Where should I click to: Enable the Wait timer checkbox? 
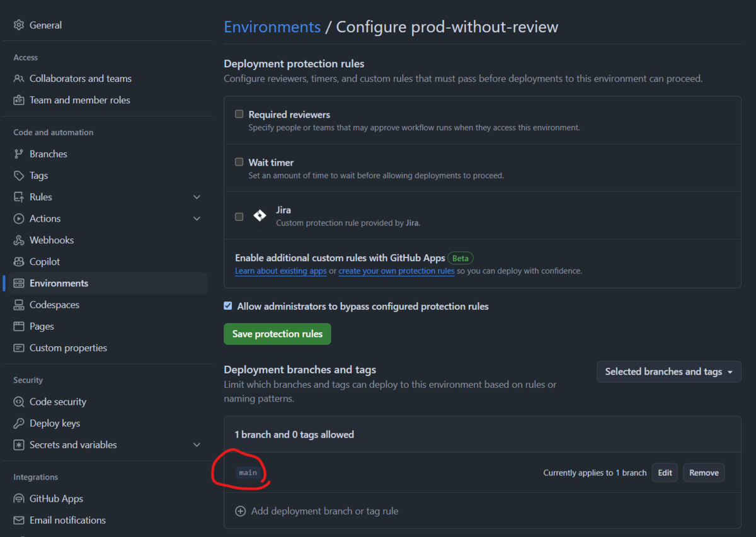(239, 162)
